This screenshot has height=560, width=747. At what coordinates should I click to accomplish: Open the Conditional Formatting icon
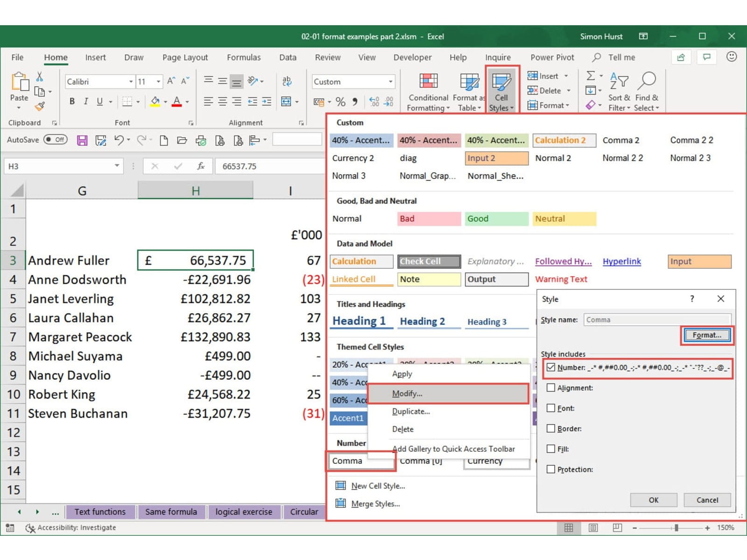click(428, 82)
